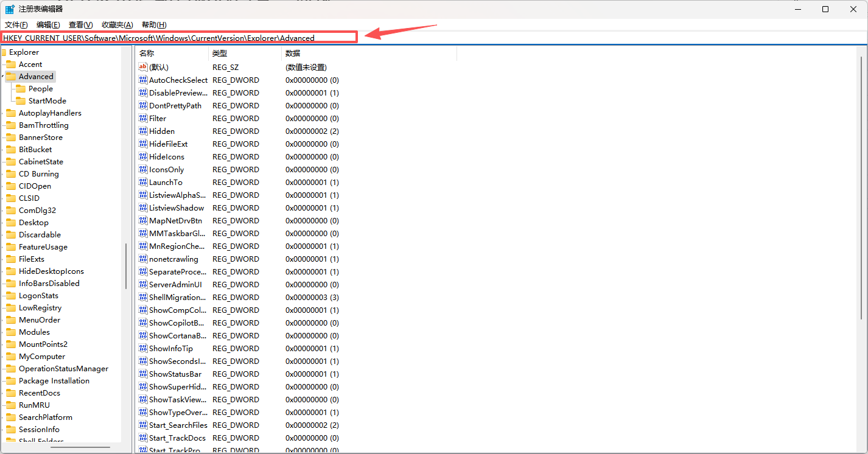The width and height of the screenshot is (868, 454).
Task: Click the string icon of (默认) value
Action: [x=143, y=67]
